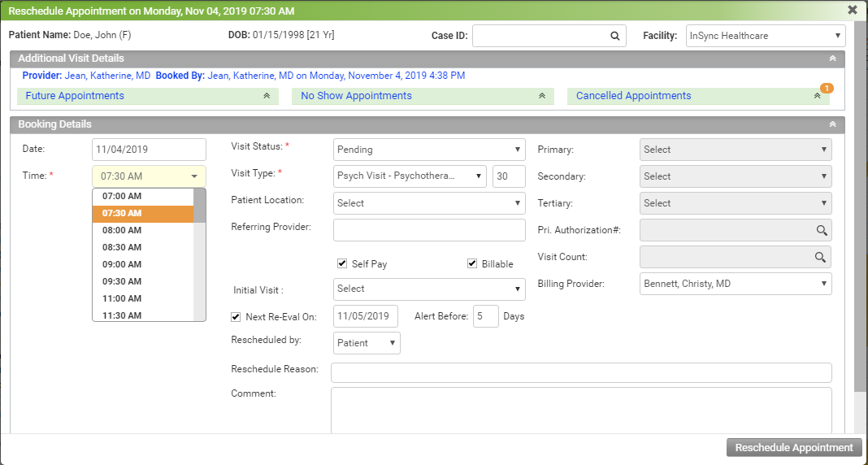This screenshot has height=465, width=868.
Task: Choose 09:30 AM in the time list
Action: pyautogui.click(x=122, y=281)
